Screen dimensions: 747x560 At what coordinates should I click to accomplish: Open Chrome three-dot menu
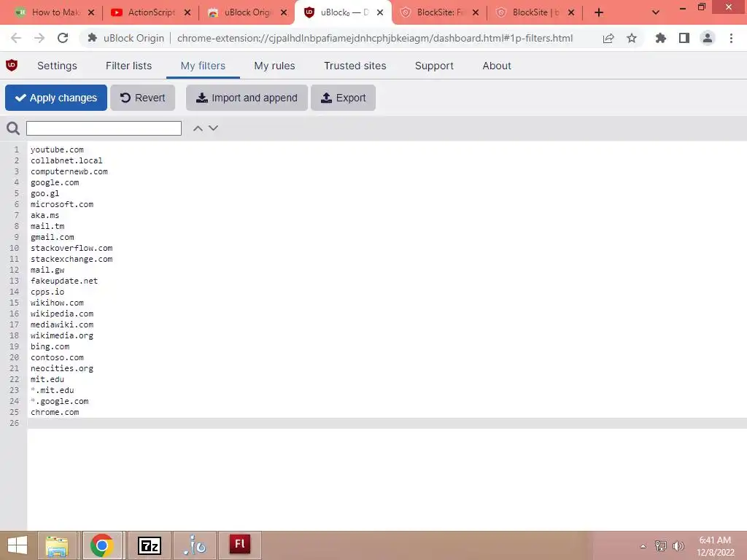pyautogui.click(x=731, y=38)
